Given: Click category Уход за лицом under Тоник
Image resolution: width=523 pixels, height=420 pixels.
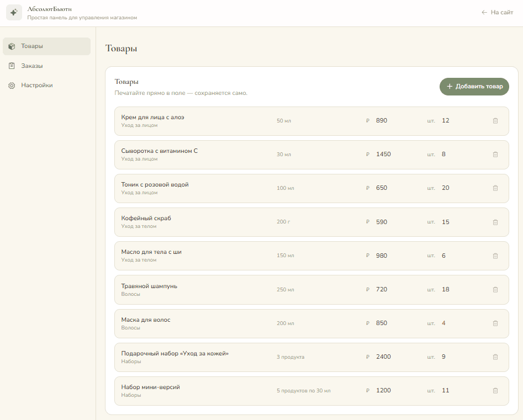Looking at the screenshot, I should [139, 193].
